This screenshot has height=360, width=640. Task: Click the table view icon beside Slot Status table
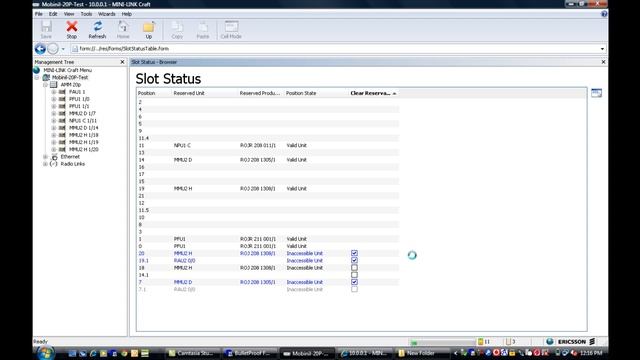(x=596, y=93)
